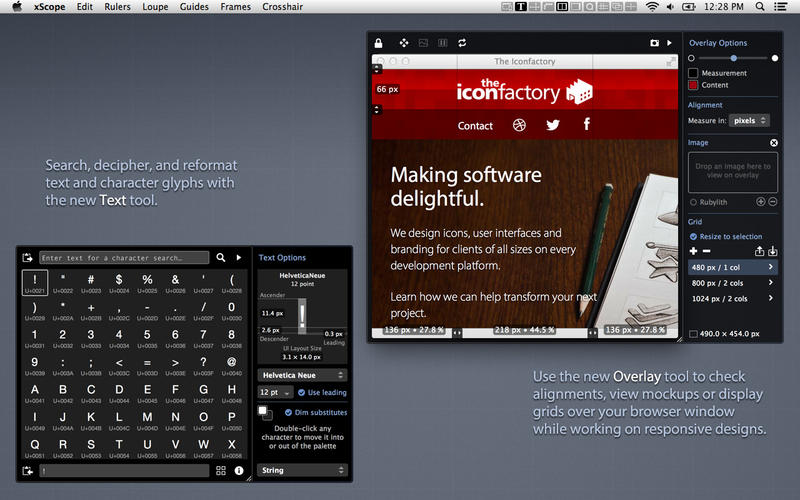The width and height of the screenshot is (800, 500).
Task: Uncheck Resize to selection
Action: coord(693,237)
